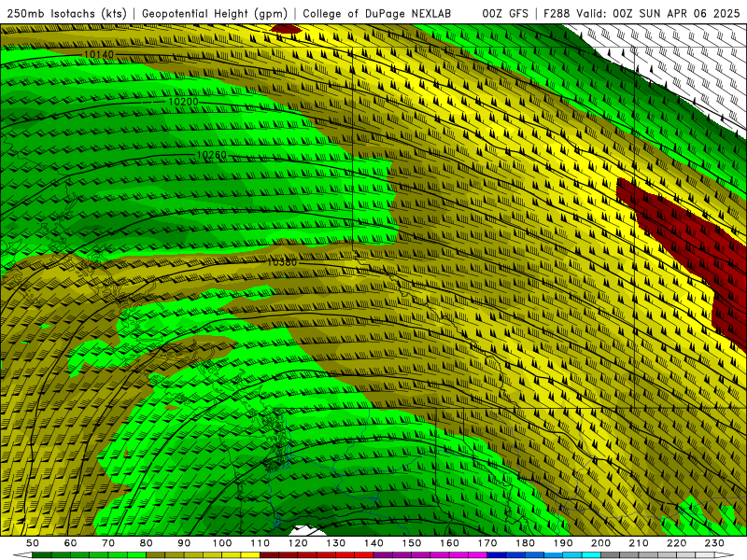747x560 pixels.
Task: Click the 'F288 Valid: 00Z SUN APR 06 2025' text
Action: (641, 13)
